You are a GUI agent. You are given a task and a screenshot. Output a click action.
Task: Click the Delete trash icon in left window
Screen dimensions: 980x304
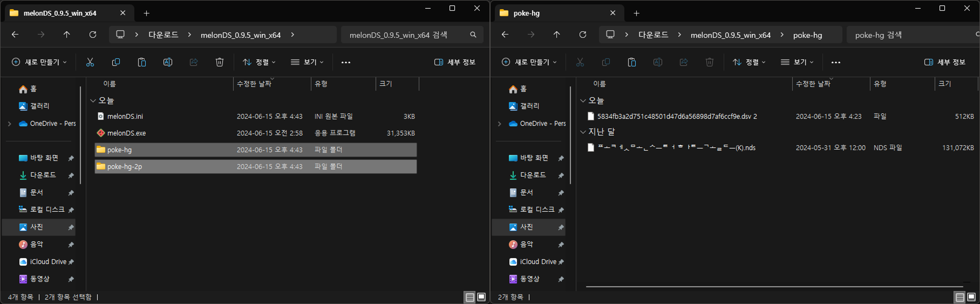(x=219, y=62)
